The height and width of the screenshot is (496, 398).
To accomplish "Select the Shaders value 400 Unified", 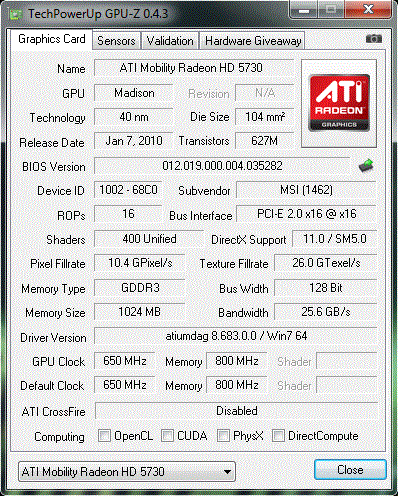I will (149, 239).
